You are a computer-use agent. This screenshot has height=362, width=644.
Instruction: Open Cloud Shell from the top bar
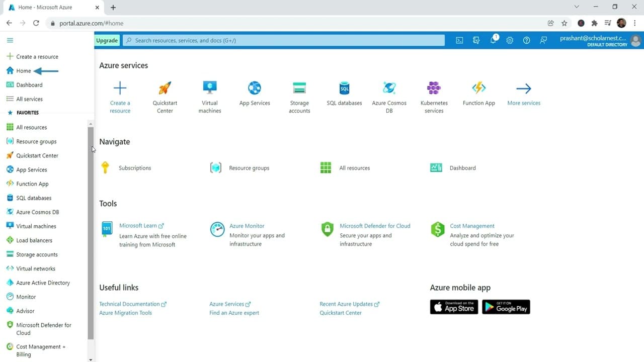point(459,40)
